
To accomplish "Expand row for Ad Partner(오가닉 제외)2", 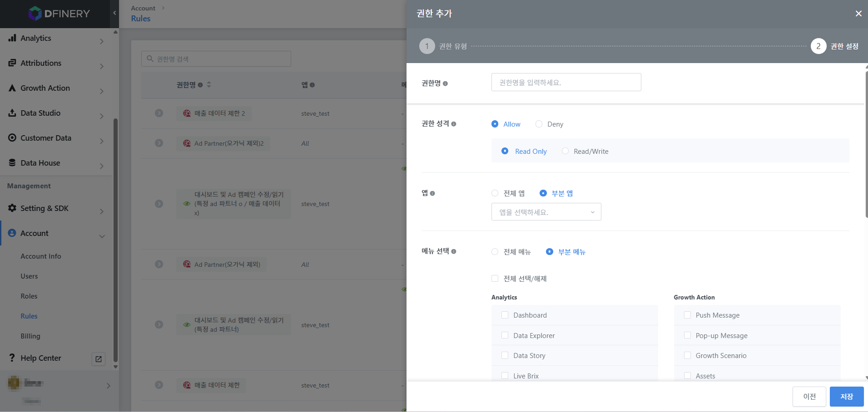I will click(159, 143).
